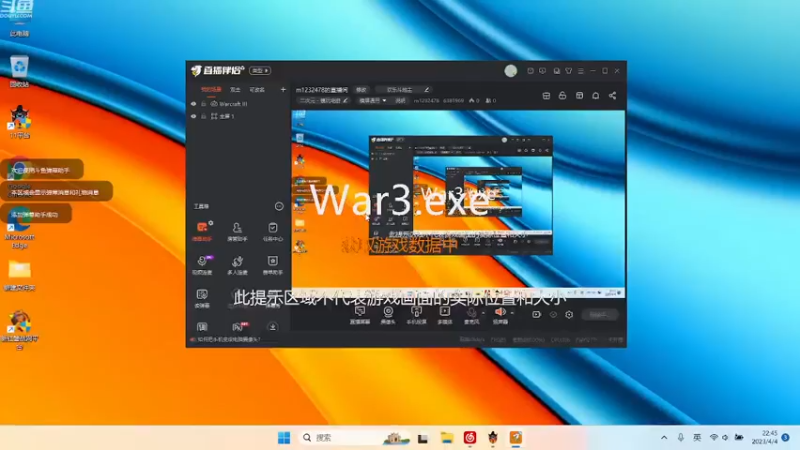Lock the 全屏 1 source
Viewport: 800px width, 450px height.
[x=203, y=116]
